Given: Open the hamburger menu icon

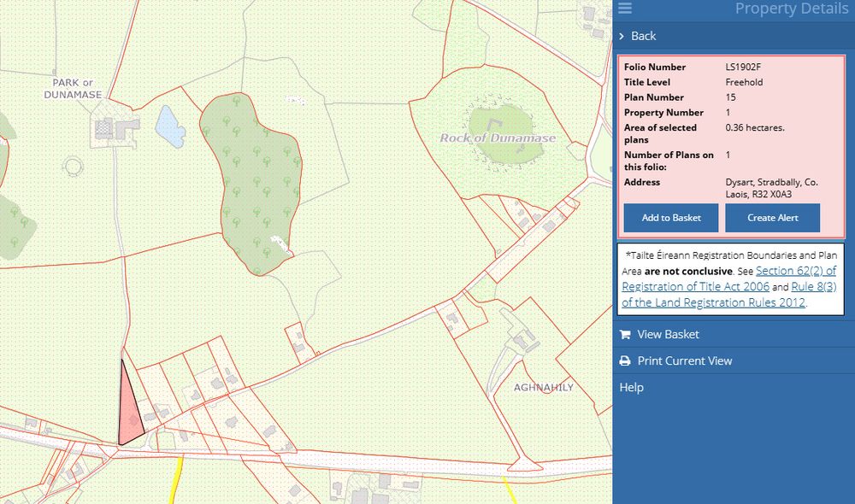Looking at the screenshot, I should pos(625,9).
